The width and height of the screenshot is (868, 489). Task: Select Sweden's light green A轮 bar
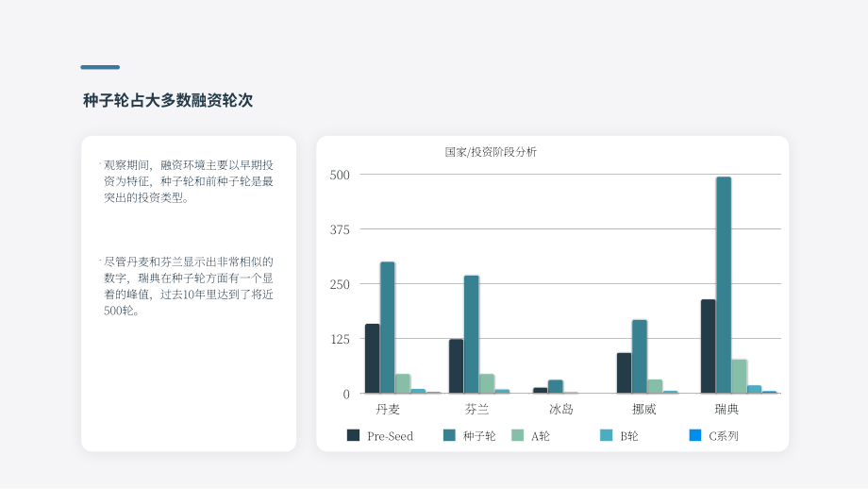[739, 377]
